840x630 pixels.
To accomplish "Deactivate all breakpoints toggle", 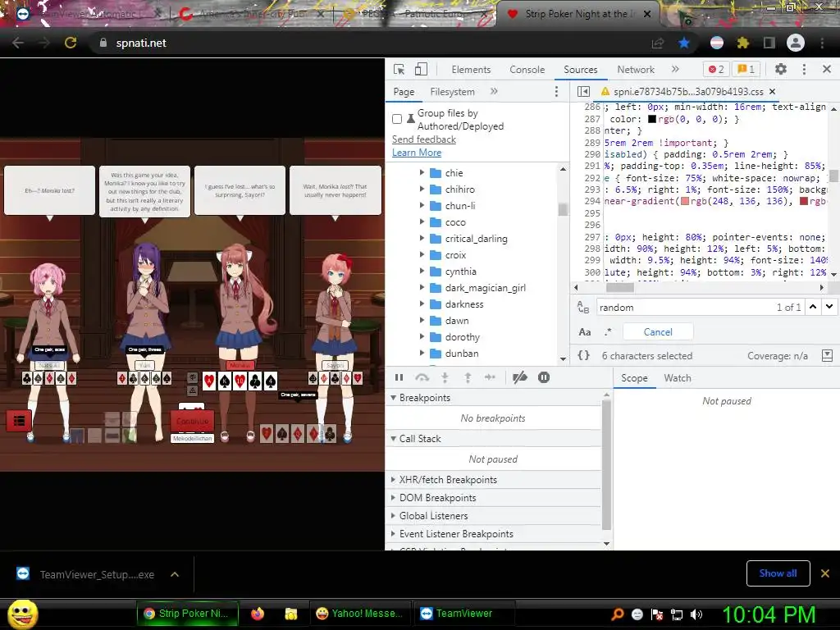I will point(519,377).
